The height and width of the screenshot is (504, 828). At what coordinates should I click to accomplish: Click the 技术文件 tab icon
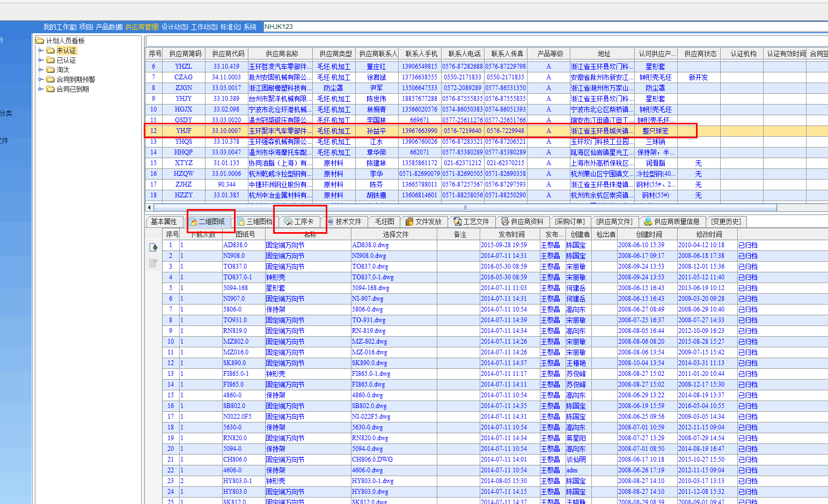click(x=331, y=221)
